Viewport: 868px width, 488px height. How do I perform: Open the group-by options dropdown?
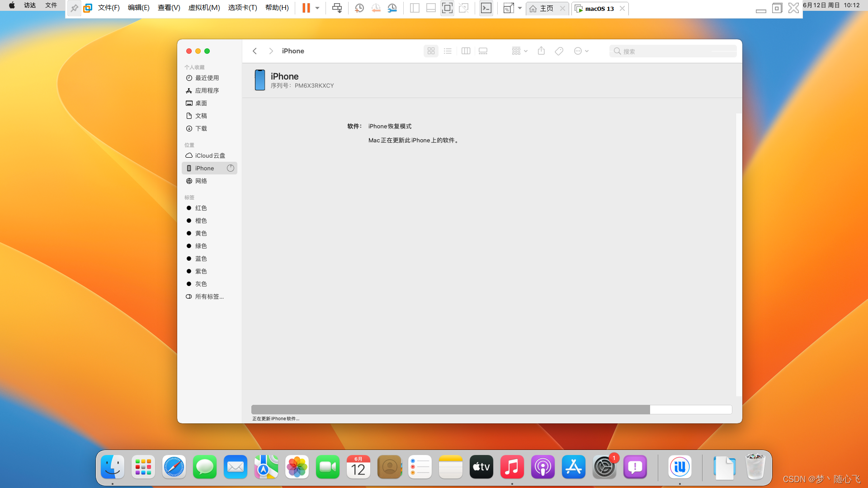(519, 51)
